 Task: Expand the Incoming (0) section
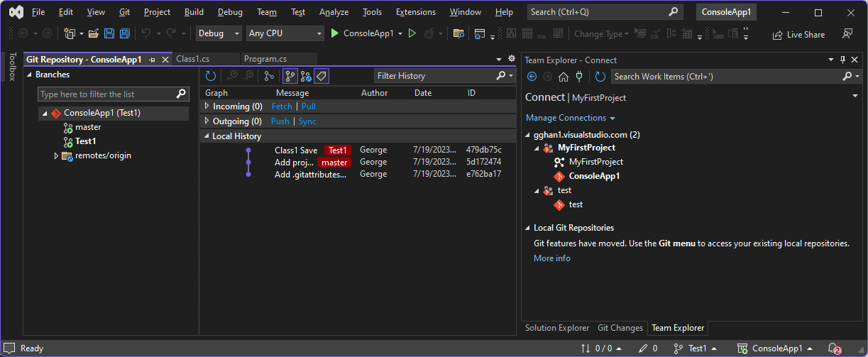pos(207,106)
